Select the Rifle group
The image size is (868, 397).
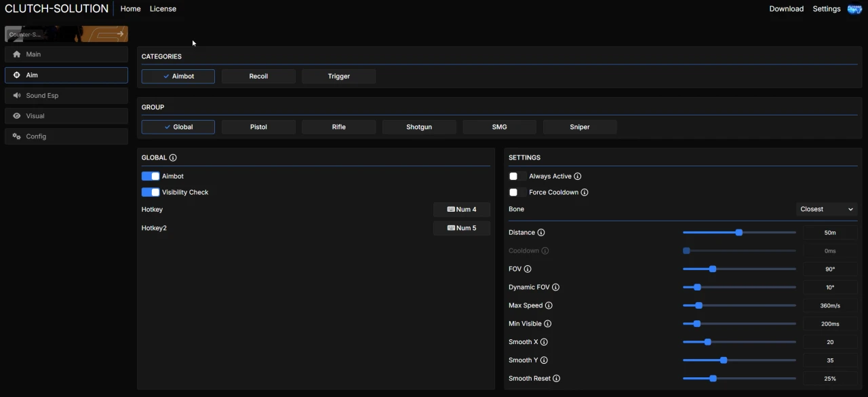(x=339, y=127)
